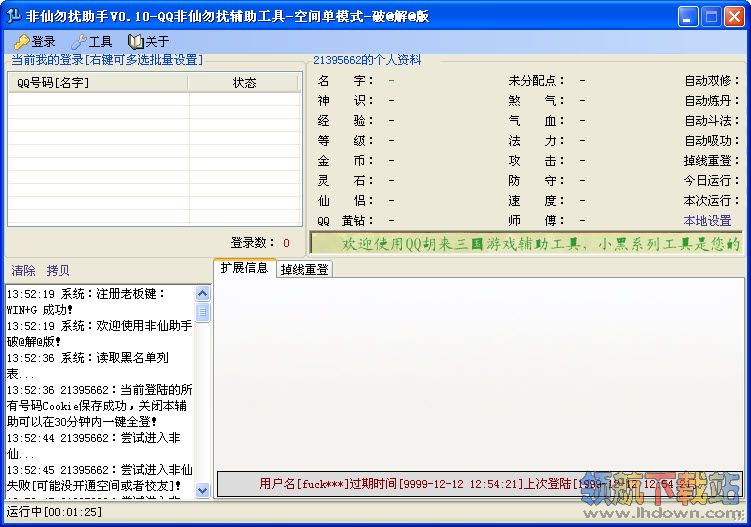The height and width of the screenshot is (527, 751).
Task: Click the 自动吸功 label
Action: coord(712,140)
